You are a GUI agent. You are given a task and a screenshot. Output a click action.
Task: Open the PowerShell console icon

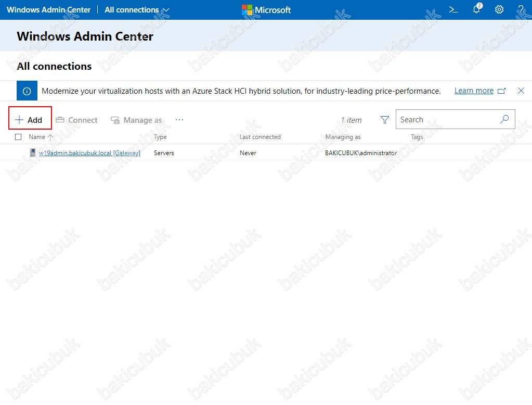(453, 9)
